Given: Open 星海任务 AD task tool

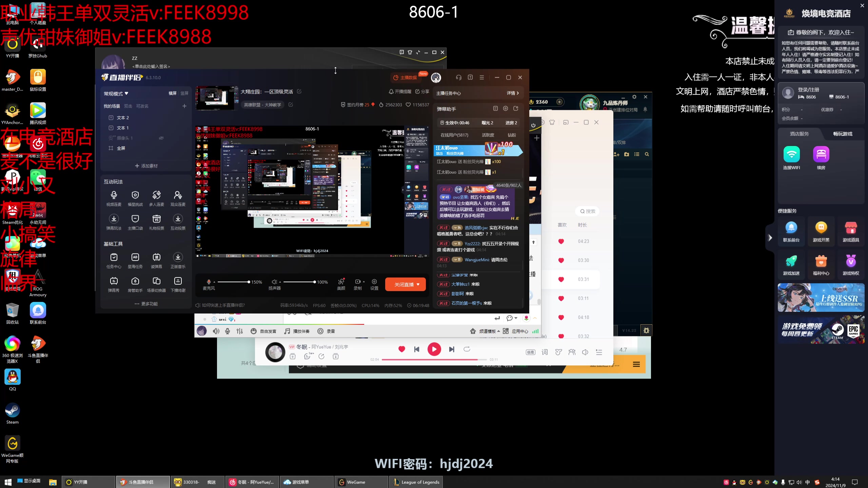Looking at the screenshot, I should pyautogui.click(x=135, y=261).
